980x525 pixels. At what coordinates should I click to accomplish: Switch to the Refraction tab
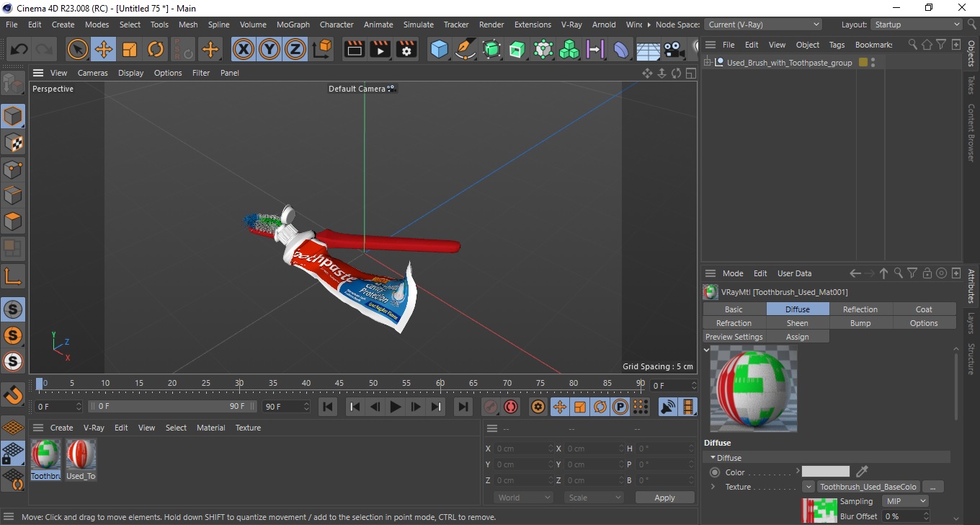(x=734, y=323)
